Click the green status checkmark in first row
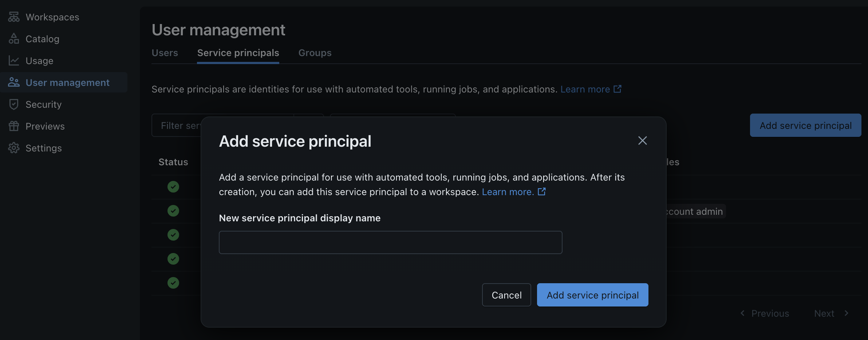This screenshot has height=340, width=868. (173, 187)
